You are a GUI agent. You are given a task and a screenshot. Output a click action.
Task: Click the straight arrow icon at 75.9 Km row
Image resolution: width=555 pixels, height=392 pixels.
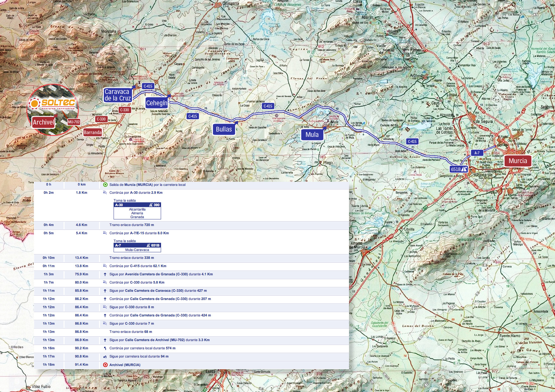point(105,274)
